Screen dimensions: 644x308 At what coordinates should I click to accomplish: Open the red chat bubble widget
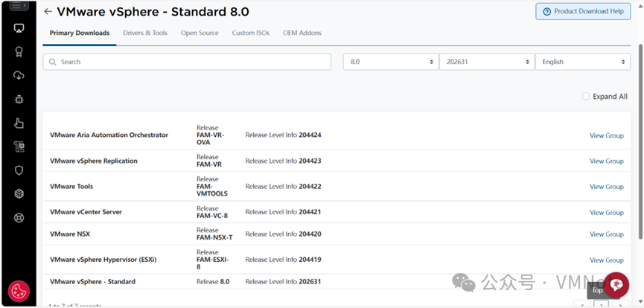click(616, 285)
